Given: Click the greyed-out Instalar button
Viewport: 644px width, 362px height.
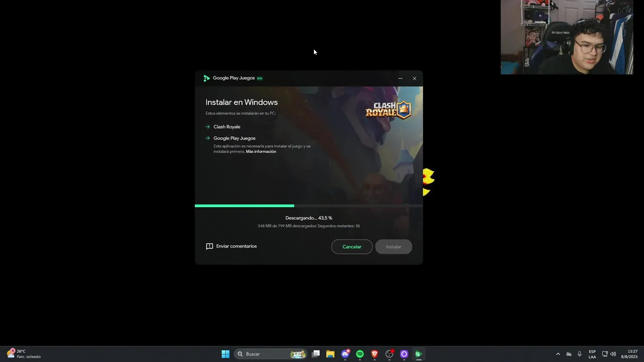Looking at the screenshot, I should [x=393, y=247].
